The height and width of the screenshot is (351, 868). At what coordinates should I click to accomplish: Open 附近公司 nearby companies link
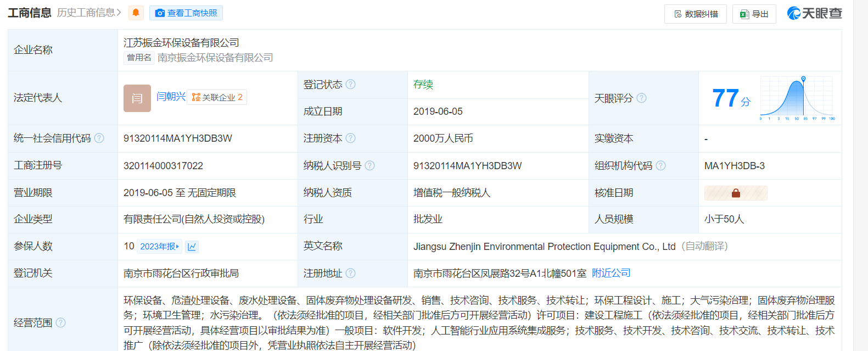point(611,273)
